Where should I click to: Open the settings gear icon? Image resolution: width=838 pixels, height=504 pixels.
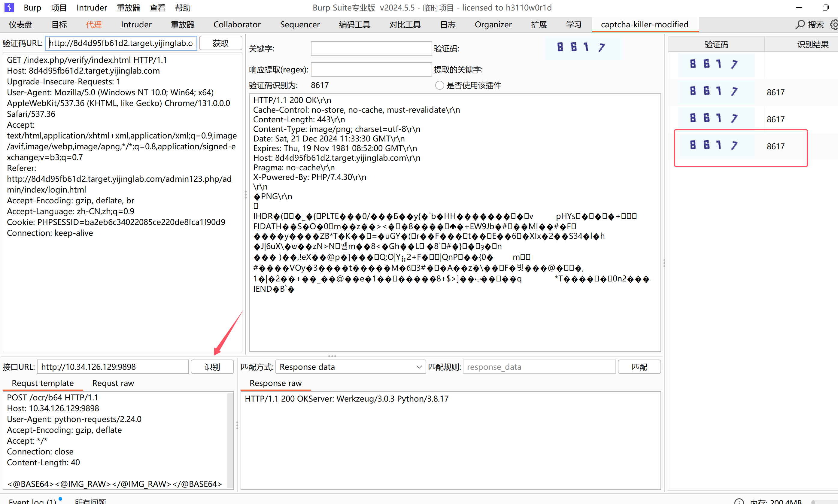[x=834, y=24]
